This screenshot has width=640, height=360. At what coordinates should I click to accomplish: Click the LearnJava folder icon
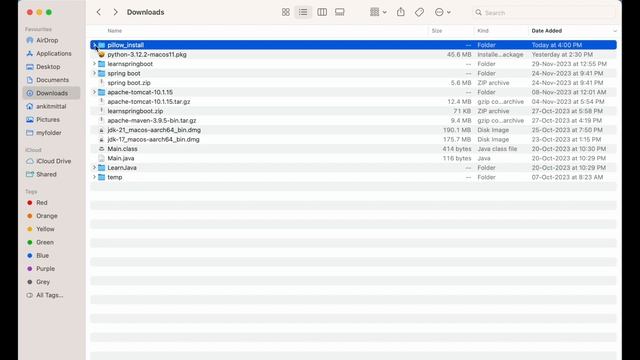(102, 168)
